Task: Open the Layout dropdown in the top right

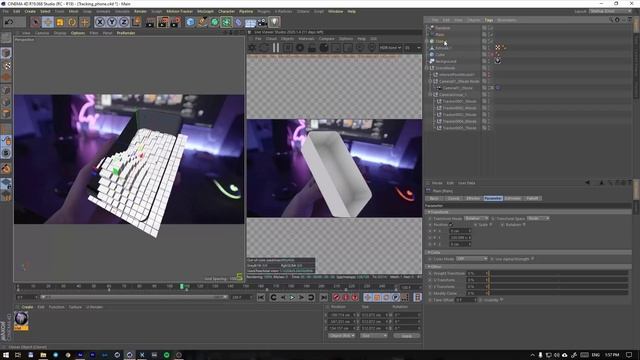Action: [x=611, y=11]
